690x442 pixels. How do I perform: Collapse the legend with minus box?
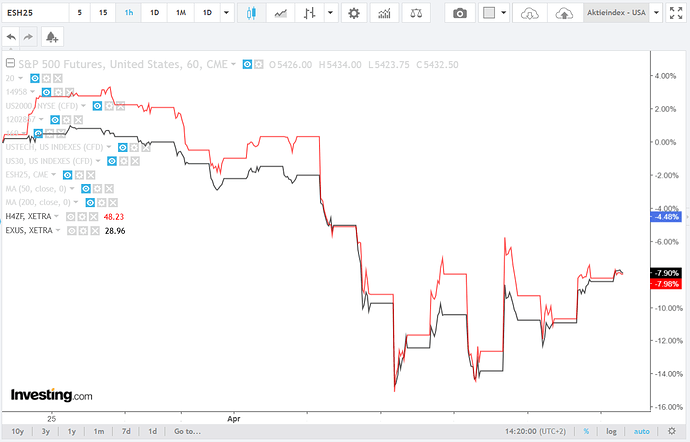coord(10,63)
